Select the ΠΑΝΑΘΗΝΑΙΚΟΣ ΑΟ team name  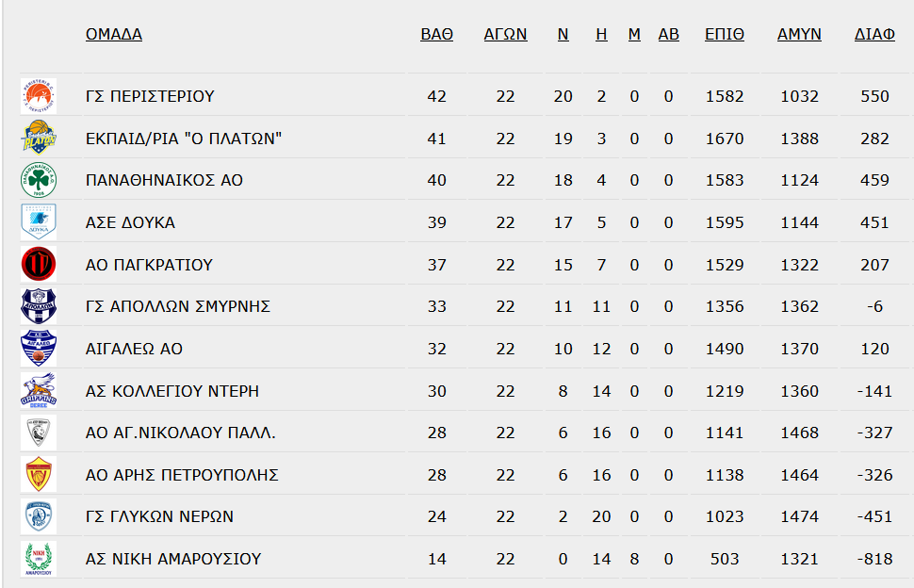[x=164, y=180]
